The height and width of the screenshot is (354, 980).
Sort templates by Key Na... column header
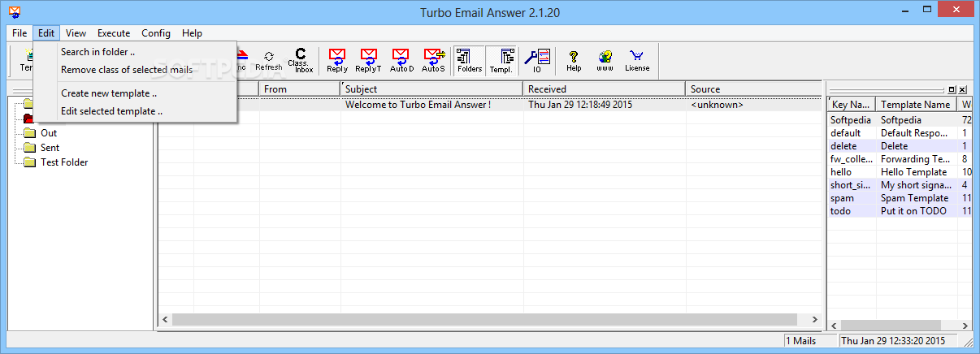click(x=852, y=104)
